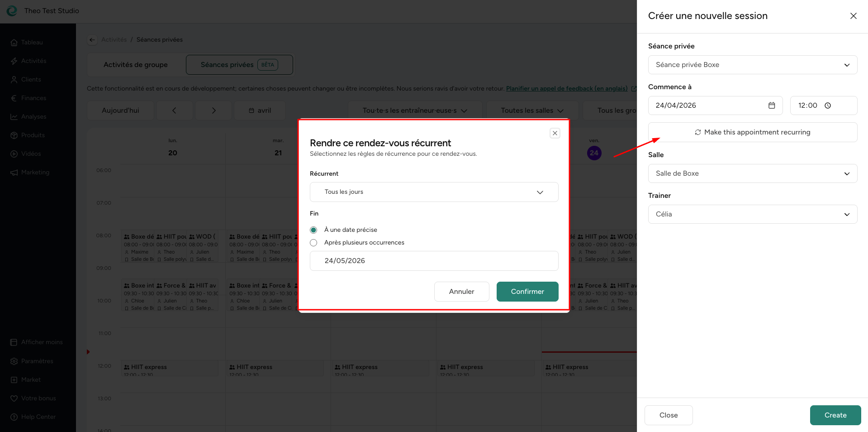
Task: Open Finances from the sidebar
Action: 33,98
